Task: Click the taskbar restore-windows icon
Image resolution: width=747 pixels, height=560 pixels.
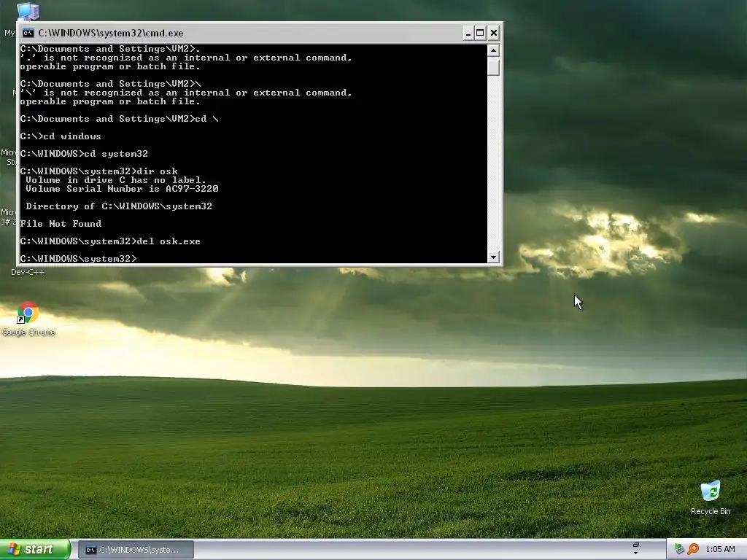Action: (636, 545)
